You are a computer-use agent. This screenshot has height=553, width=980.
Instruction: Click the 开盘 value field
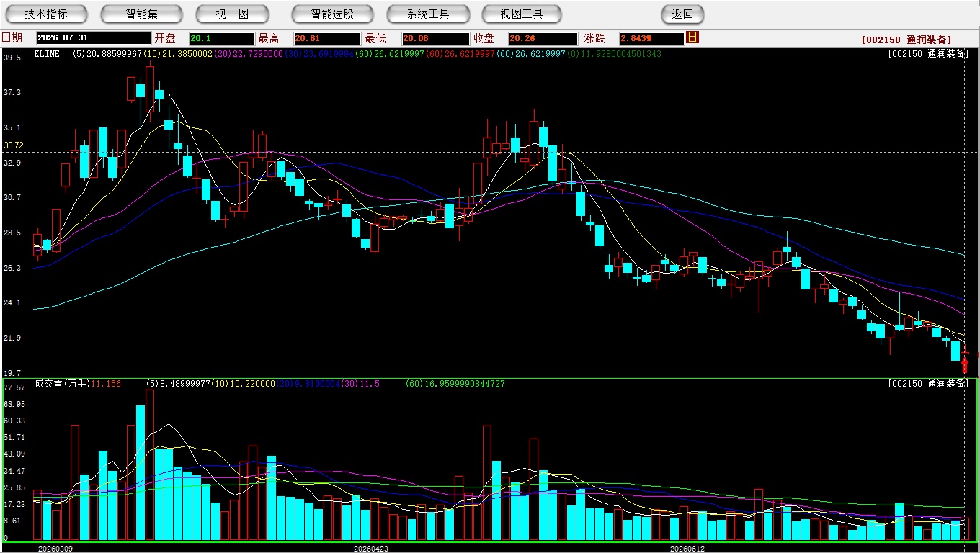tap(222, 38)
